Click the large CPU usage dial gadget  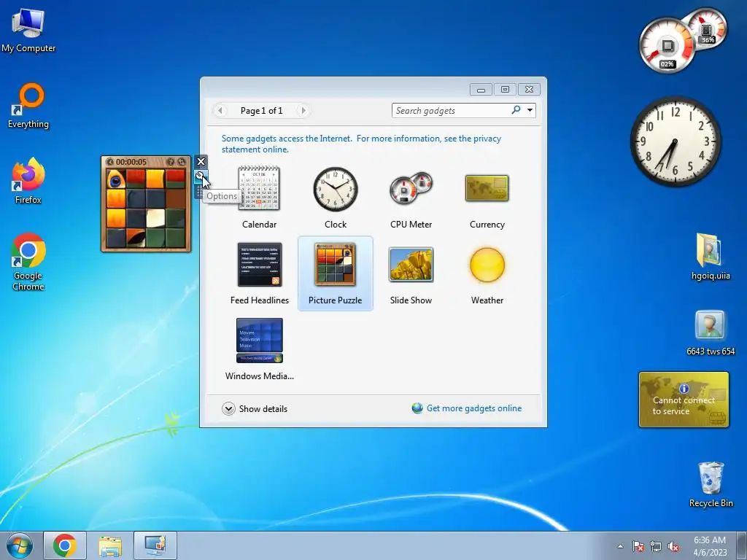(x=667, y=46)
